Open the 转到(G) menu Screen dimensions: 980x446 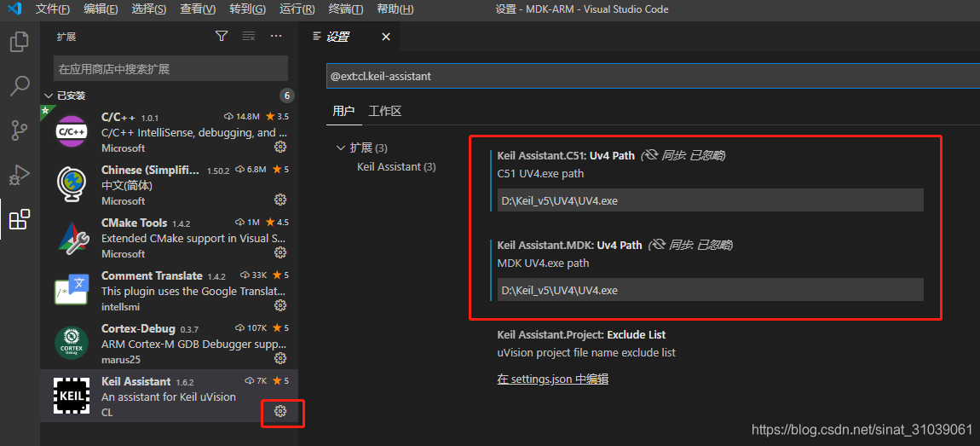coord(247,9)
